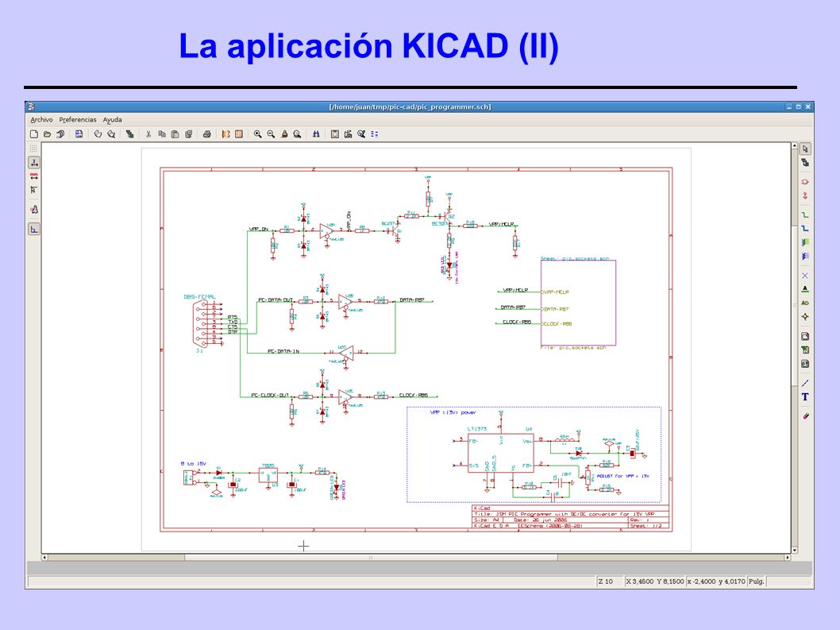The image size is (840, 630).
Task: Click the Zoom auto fit icon
Action: pyautogui.click(x=297, y=134)
